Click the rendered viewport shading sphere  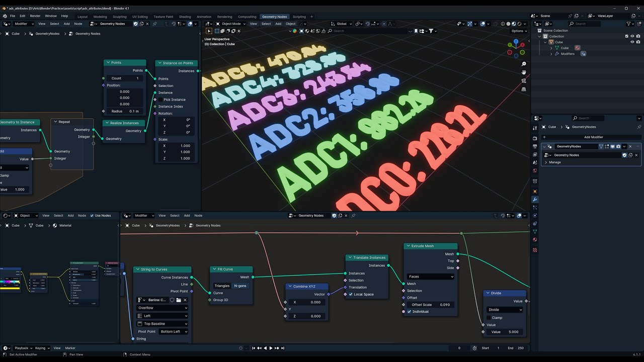tap(518, 24)
